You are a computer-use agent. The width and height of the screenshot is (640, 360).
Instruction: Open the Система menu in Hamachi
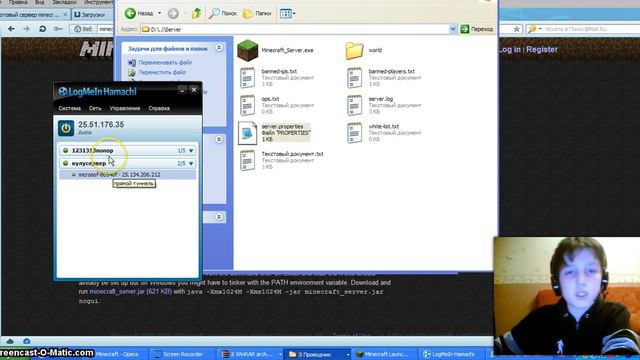point(69,108)
